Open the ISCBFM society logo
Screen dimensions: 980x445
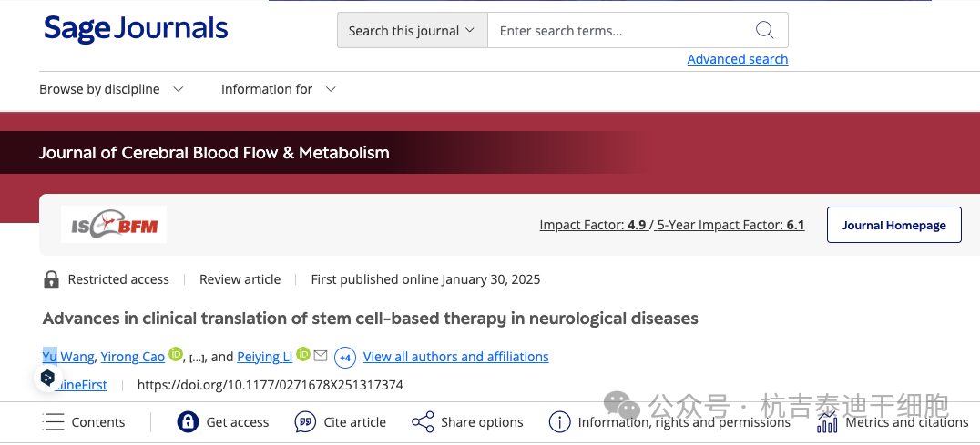click(x=114, y=225)
